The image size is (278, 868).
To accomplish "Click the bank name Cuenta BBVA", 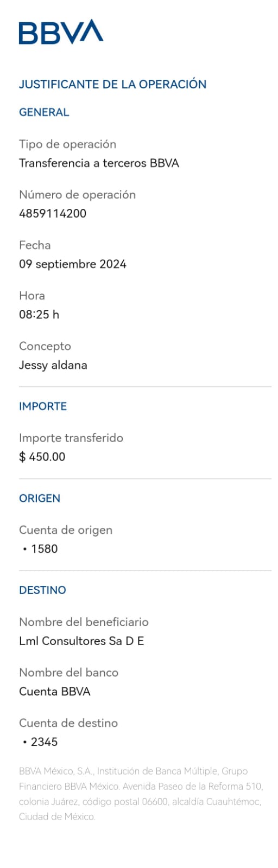I will [55, 692].
